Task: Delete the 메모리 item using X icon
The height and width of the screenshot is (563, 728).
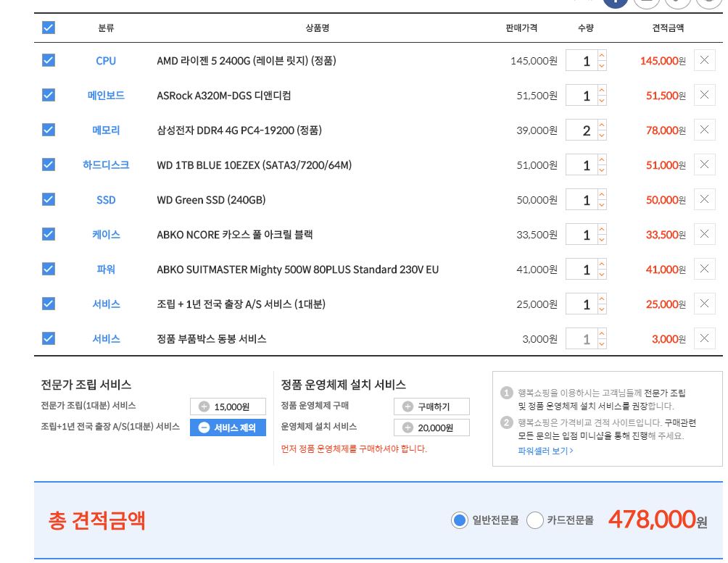Action: tap(704, 130)
